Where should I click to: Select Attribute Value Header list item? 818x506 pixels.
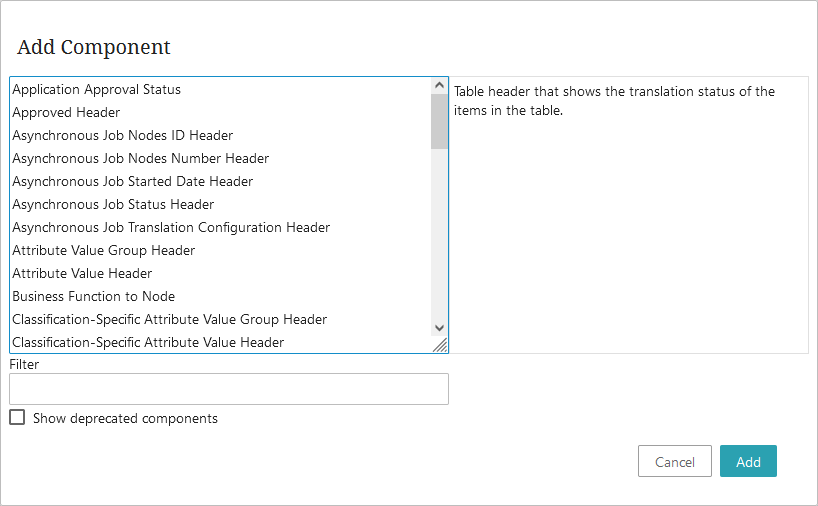[x=221, y=273]
